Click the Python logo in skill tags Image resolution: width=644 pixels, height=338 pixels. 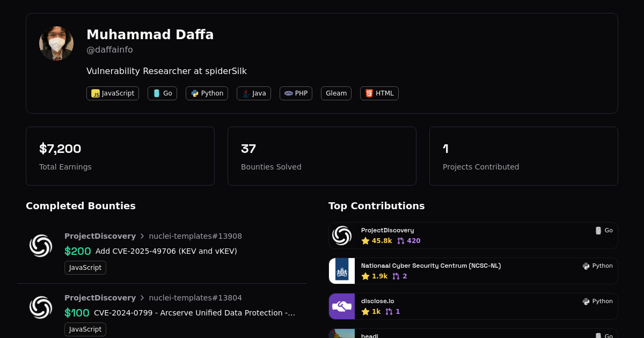pos(195,93)
